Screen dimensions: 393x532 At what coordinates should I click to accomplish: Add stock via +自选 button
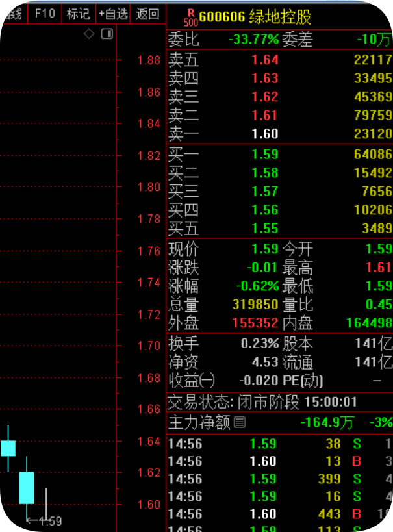point(113,14)
